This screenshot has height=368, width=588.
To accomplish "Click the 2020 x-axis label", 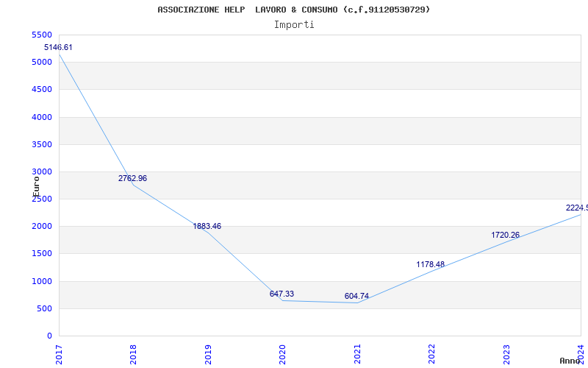I will pos(282,355).
